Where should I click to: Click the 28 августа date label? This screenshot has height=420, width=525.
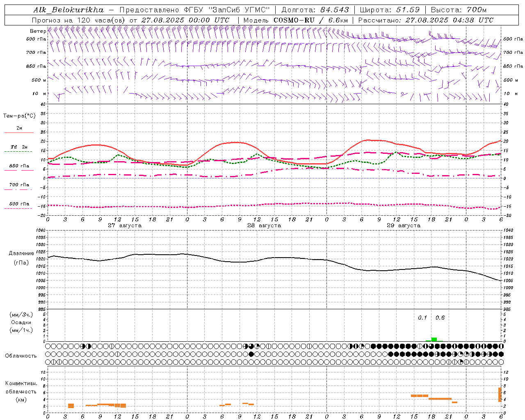coord(264,226)
